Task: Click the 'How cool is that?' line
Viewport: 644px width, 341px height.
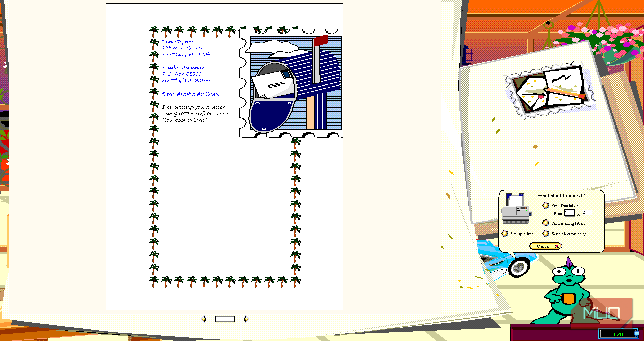Action: coord(185,120)
